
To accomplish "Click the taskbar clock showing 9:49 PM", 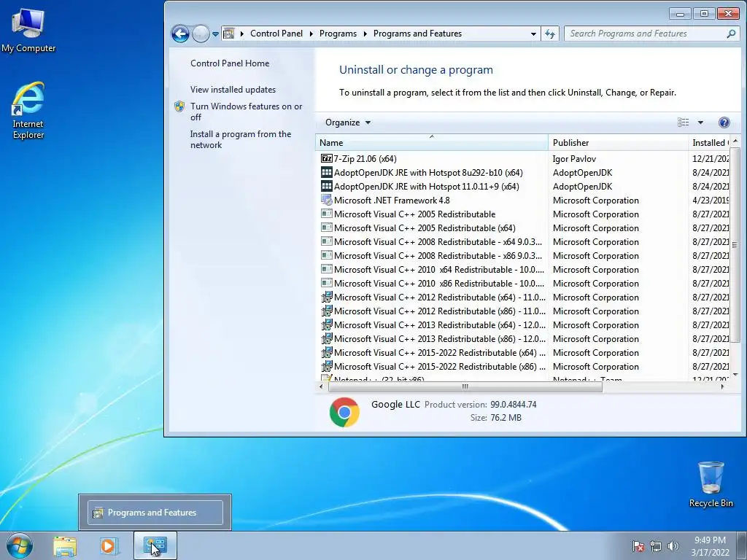I will click(710, 546).
